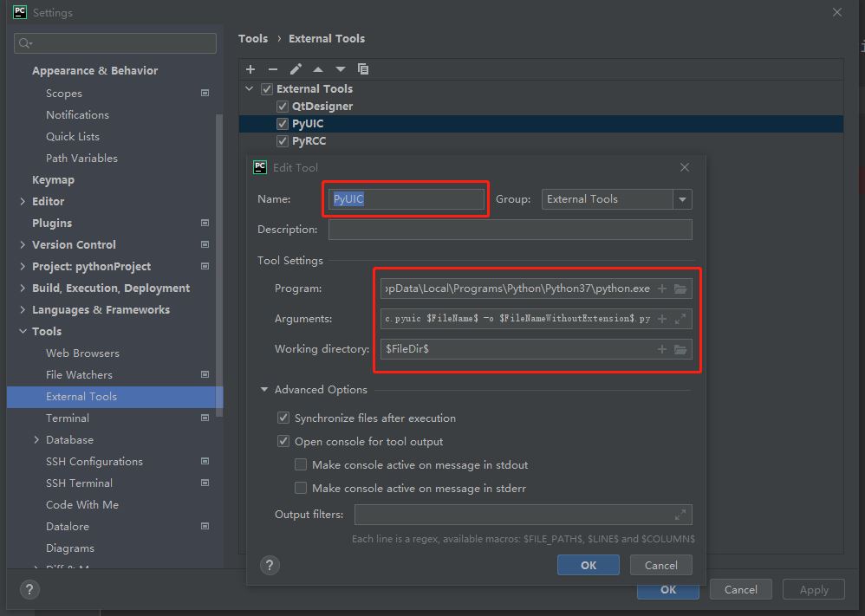Expand the Build, Execution, Deployment section
Screen dimensions: 865x616
[x=23, y=288]
